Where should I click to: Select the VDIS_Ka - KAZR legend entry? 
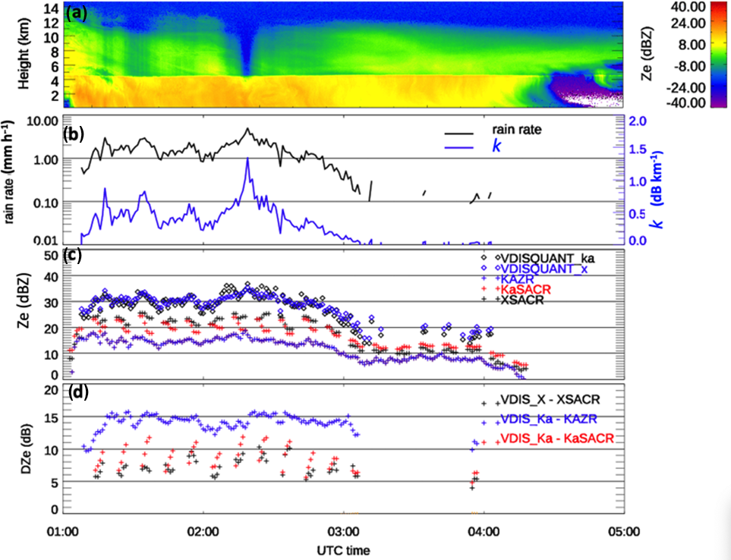point(548,420)
